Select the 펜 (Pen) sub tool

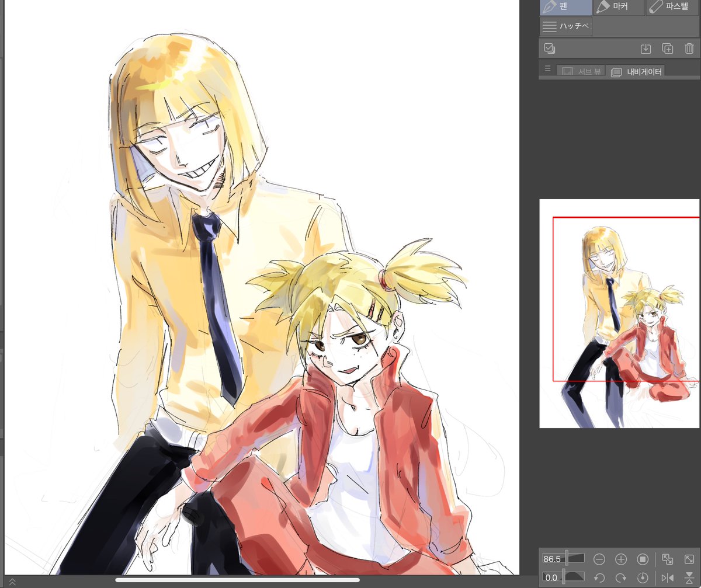pyautogui.click(x=565, y=8)
